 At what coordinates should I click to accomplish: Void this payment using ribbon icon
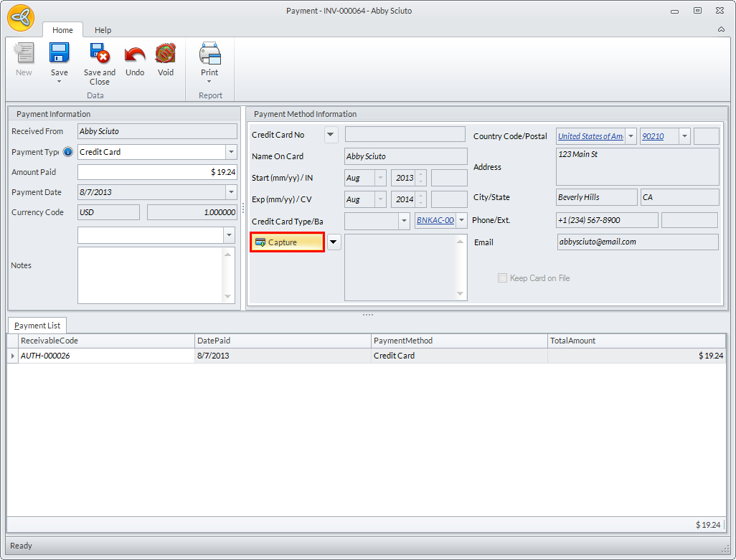coord(166,54)
